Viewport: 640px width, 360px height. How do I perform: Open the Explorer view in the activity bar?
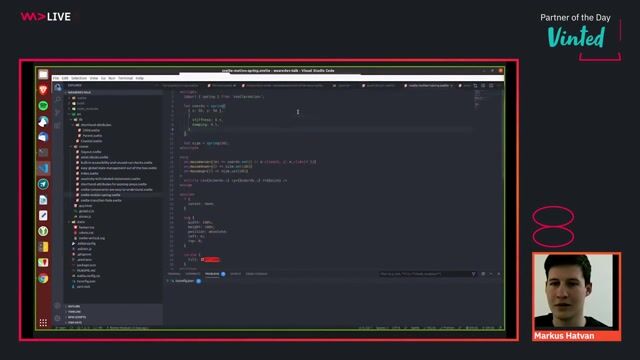click(x=58, y=87)
